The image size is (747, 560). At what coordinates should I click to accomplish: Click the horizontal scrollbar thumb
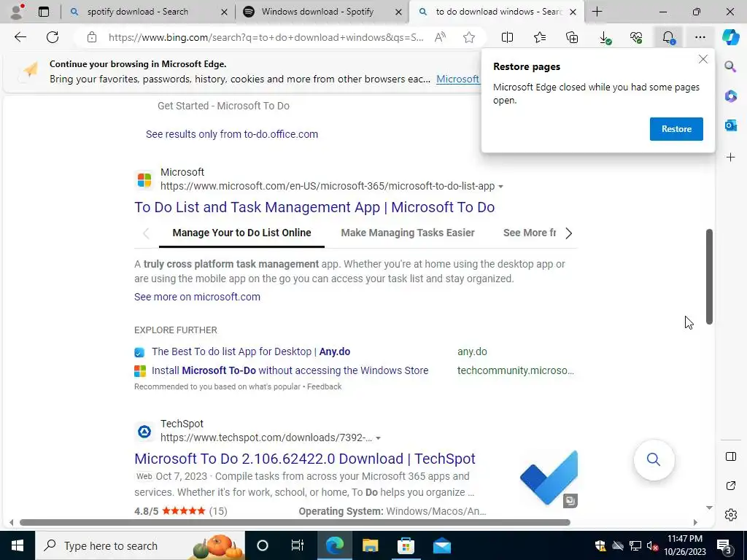pos(295,522)
